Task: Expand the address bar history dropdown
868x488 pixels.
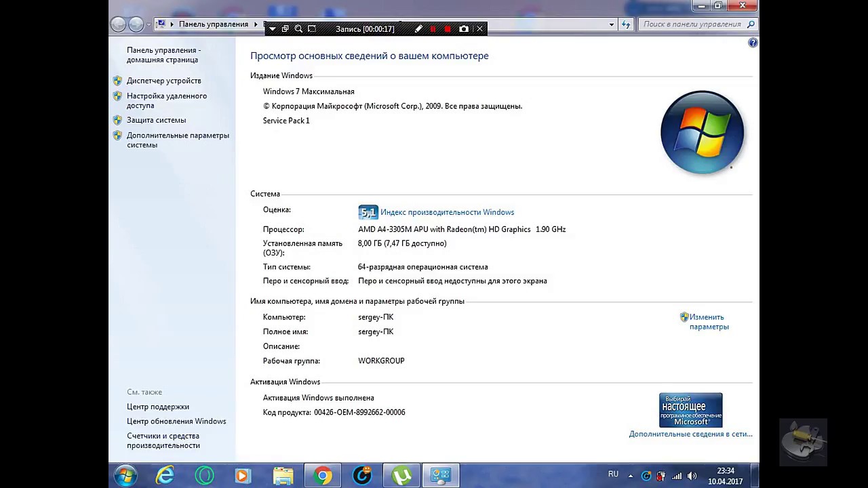Action: point(612,24)
